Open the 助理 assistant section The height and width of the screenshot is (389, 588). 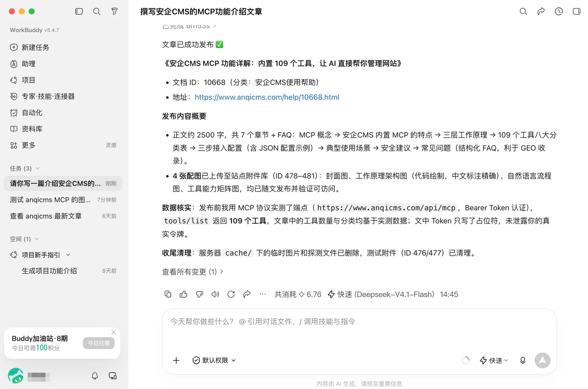[63, 64]
